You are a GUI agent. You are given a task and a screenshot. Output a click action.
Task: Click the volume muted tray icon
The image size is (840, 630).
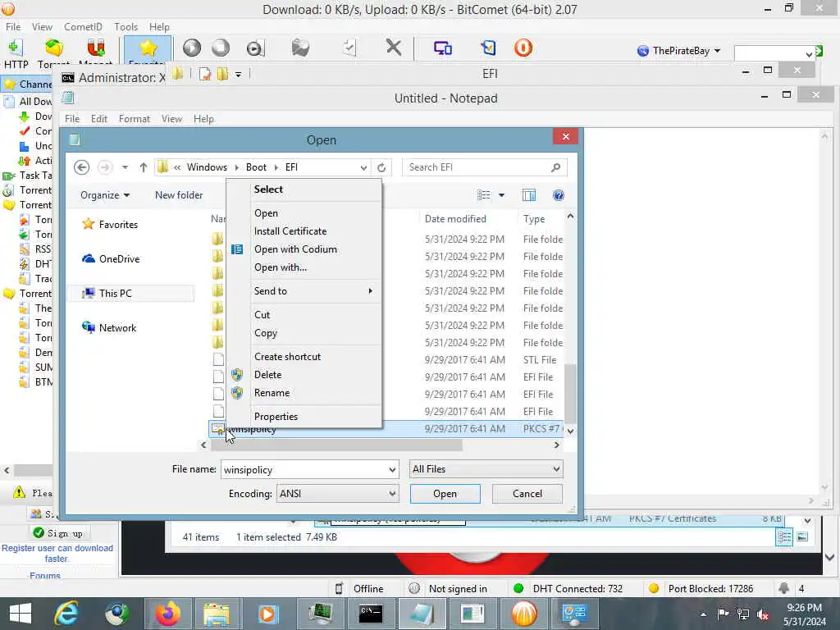pyautogui.click(x=763, y=614)
